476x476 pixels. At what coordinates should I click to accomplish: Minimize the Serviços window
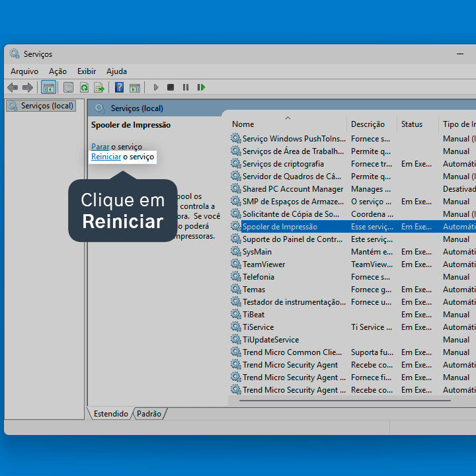pos(460,54)
